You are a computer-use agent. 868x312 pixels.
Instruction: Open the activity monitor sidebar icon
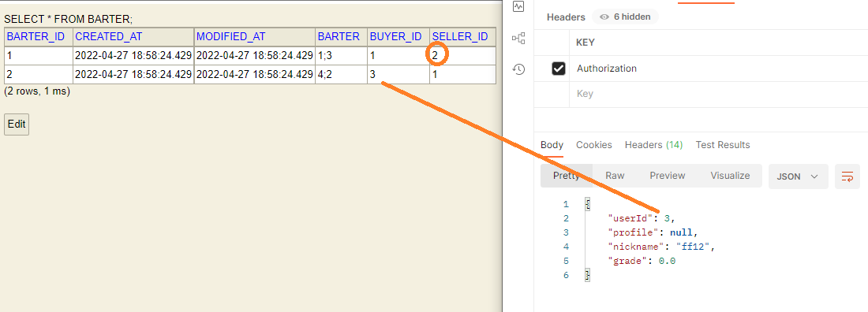point(518,6)
